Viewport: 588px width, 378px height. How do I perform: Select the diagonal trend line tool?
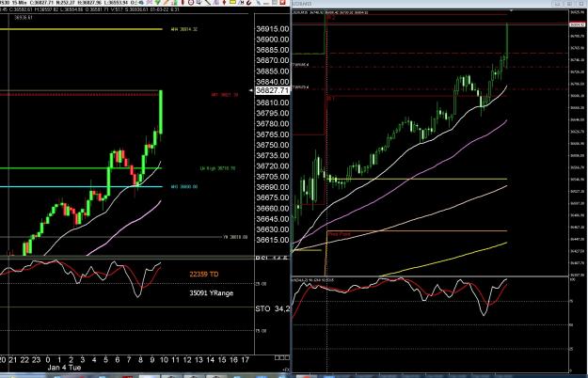[208, 2]
